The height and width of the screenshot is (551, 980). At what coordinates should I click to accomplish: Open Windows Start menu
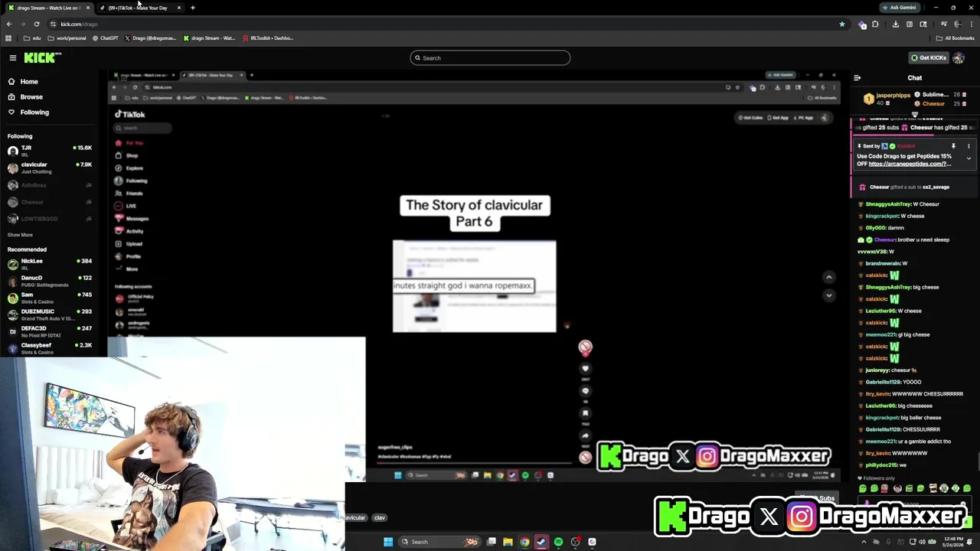tap(387, 542)
